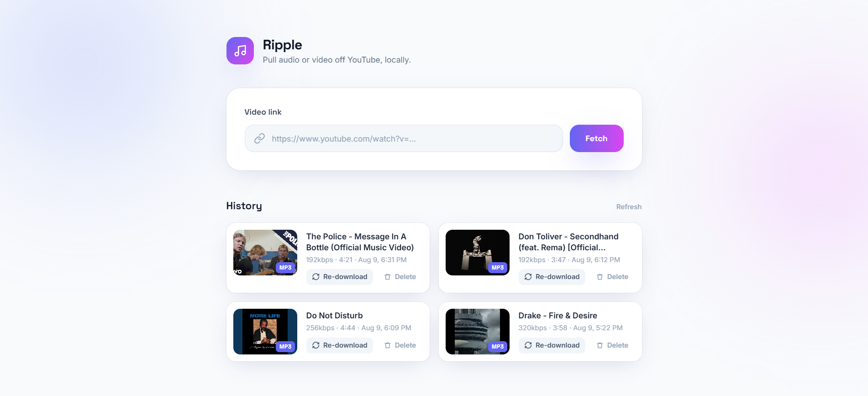Click the Fetch button
The image size is (868, 396).
point(596,138)
